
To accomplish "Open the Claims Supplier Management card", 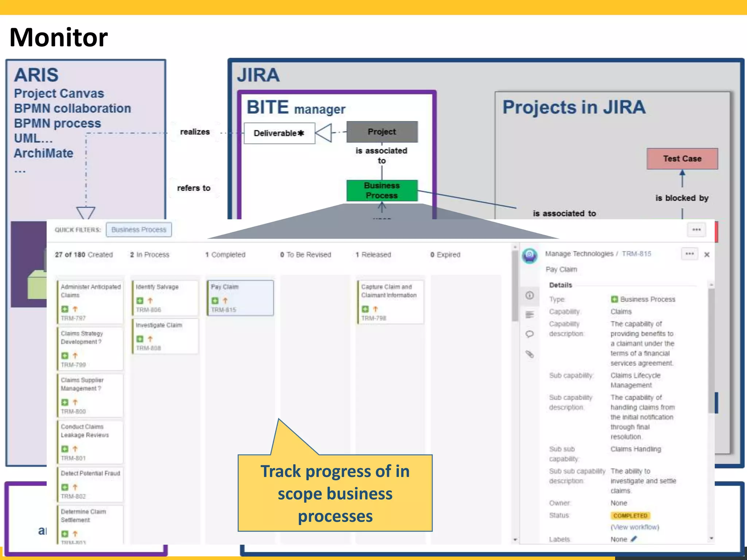I will pos(90,395).
